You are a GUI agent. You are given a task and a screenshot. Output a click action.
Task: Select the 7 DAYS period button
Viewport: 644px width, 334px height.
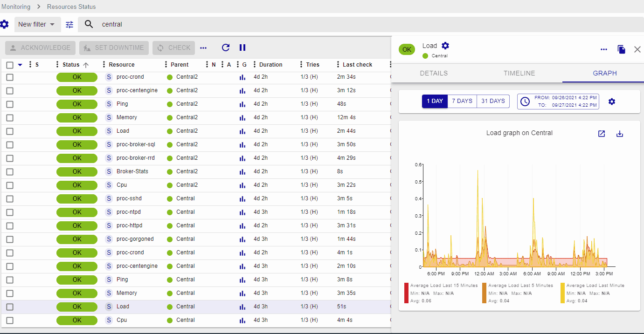[x=462, y=101]
